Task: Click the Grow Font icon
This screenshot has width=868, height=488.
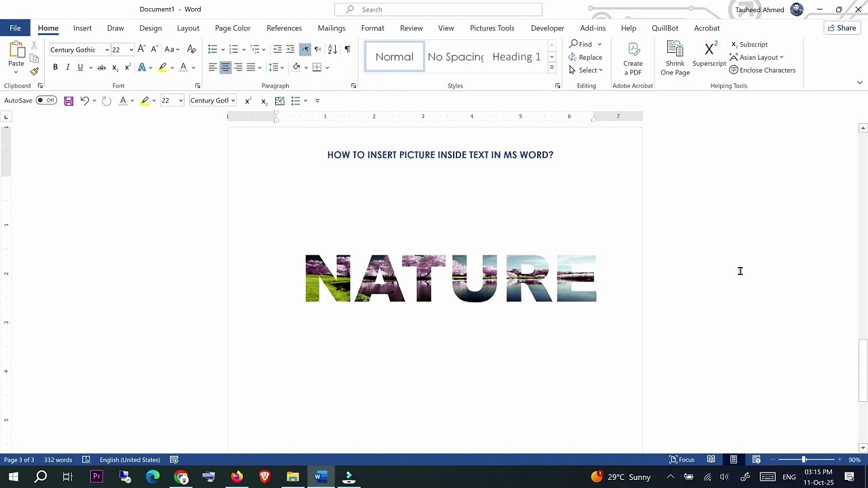Action: tap(141, 49)
